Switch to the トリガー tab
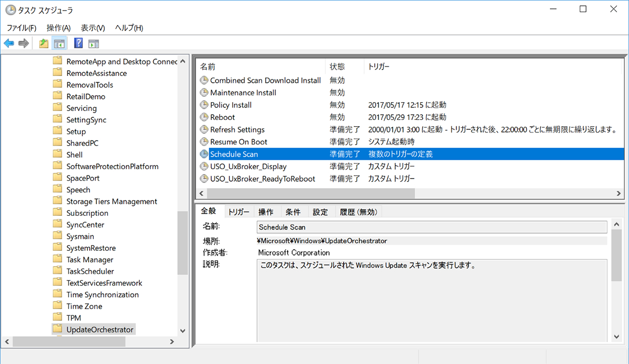The image size is (629, 364). tap(239, 211)
